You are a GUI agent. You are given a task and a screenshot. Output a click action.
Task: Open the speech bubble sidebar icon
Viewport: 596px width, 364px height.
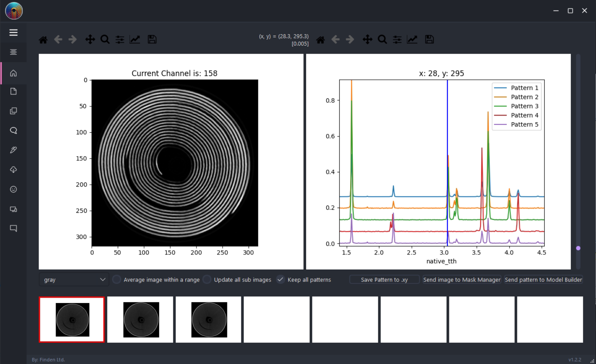(14, 130)
